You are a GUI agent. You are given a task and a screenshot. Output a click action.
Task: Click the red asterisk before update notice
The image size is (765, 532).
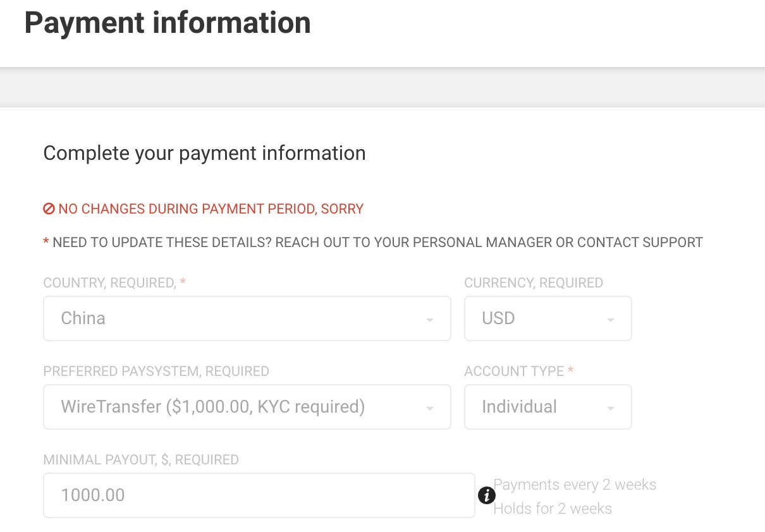click(x=46, y=243)
